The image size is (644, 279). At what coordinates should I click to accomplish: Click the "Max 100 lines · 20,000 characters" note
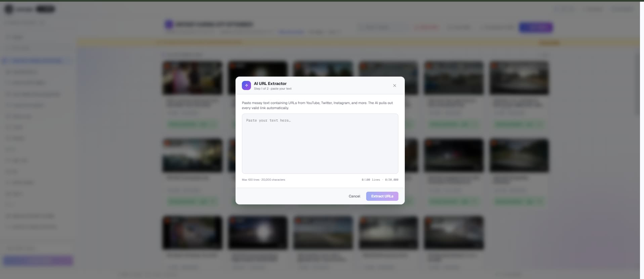coord(263,180)
